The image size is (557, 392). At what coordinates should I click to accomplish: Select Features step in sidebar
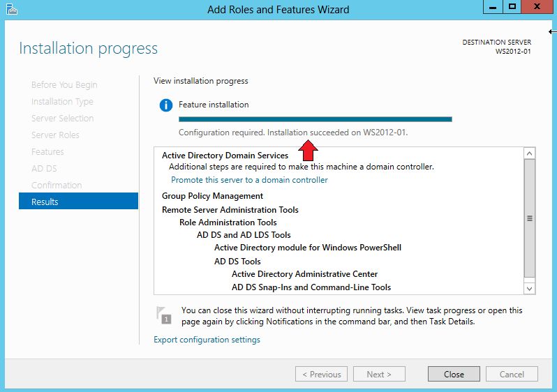tap(47, 151)
